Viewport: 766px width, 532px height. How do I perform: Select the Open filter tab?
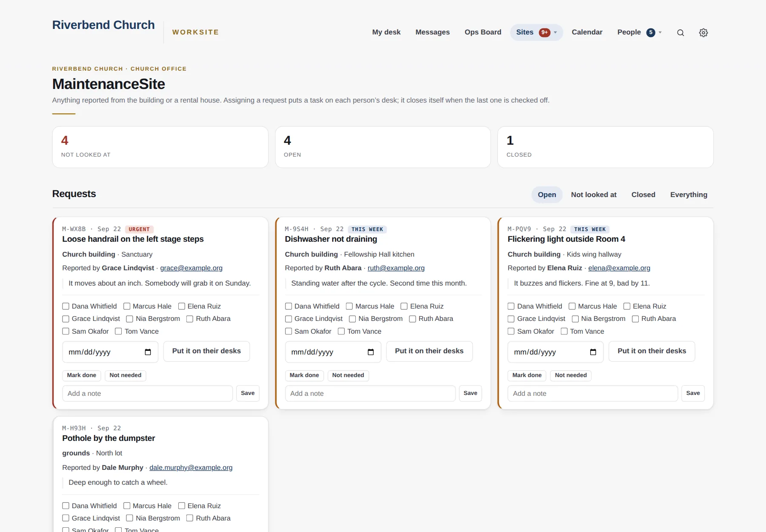click(x=547, y=194)
